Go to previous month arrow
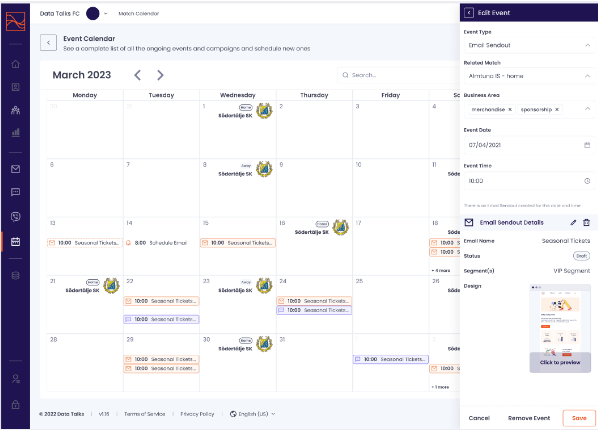This screenshot has height=430, width=598. [138, 75]
